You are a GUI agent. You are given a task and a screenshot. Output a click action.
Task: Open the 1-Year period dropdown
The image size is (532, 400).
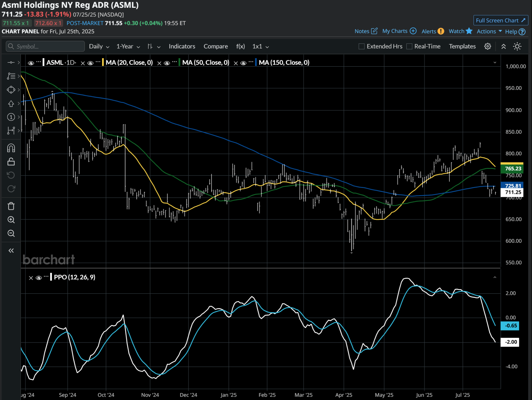[128, 46]
